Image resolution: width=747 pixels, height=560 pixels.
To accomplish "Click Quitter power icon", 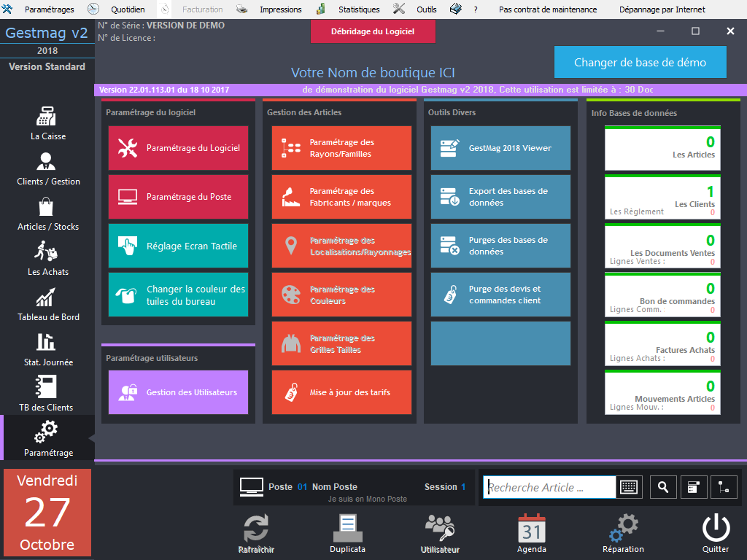I will point(716,533).
